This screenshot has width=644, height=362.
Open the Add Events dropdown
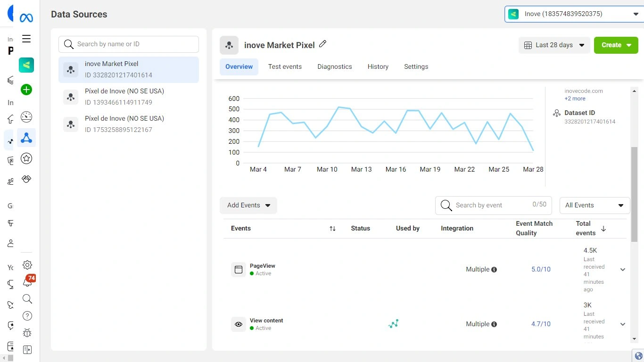click(x=248, y=206)
